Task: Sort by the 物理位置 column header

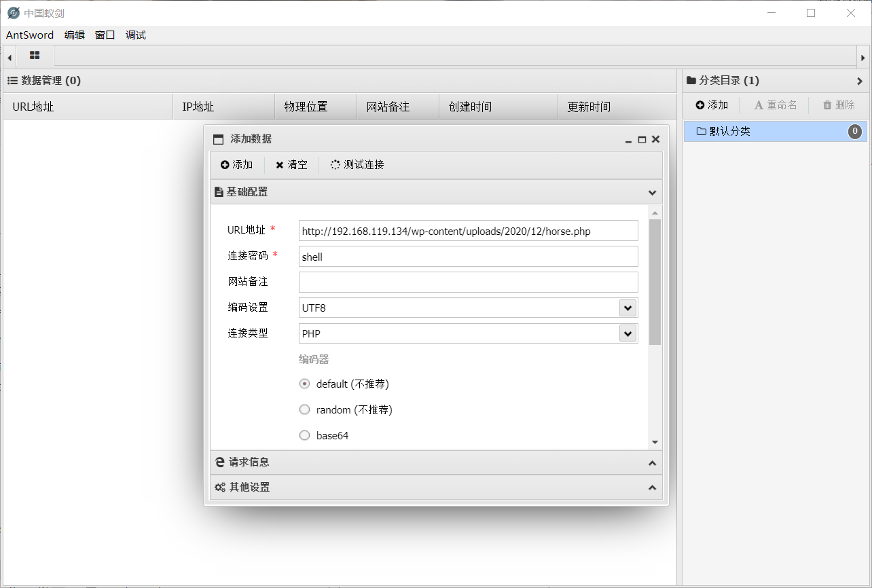Action: tap(316, 107)
